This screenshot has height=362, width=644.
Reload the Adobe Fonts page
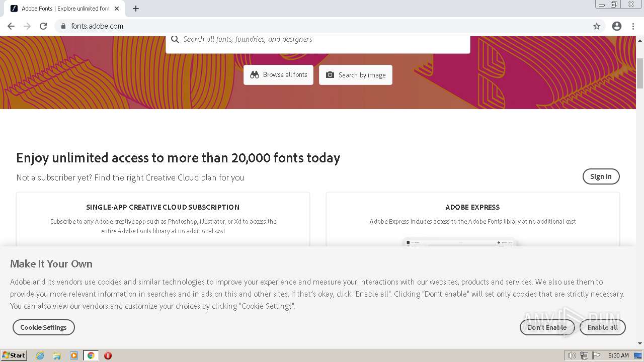coord(43,26)
